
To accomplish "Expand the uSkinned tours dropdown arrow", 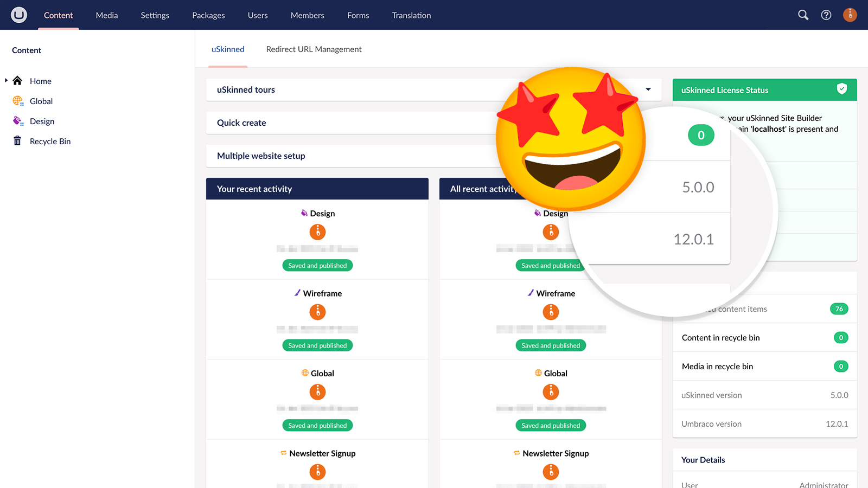I will pyautogui.click(x=648, y=89).
